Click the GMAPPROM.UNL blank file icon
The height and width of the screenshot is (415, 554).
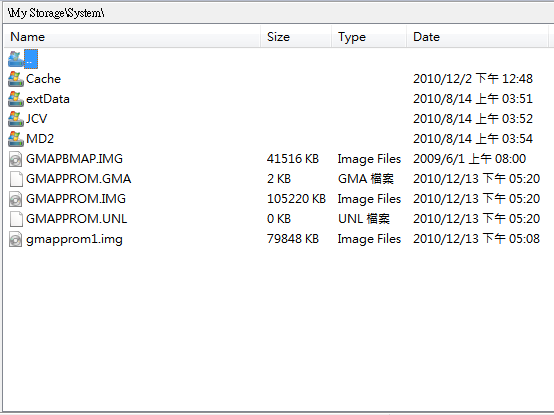point(16,219)
